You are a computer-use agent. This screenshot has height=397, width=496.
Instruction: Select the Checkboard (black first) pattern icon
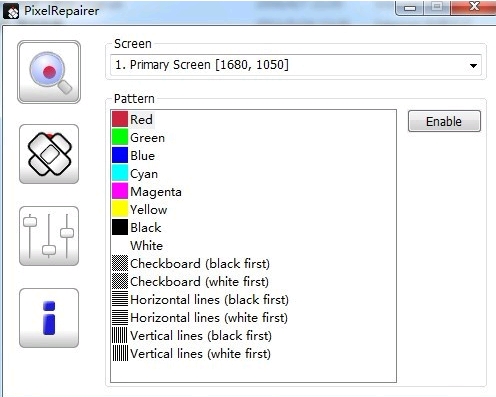(120, 263)
